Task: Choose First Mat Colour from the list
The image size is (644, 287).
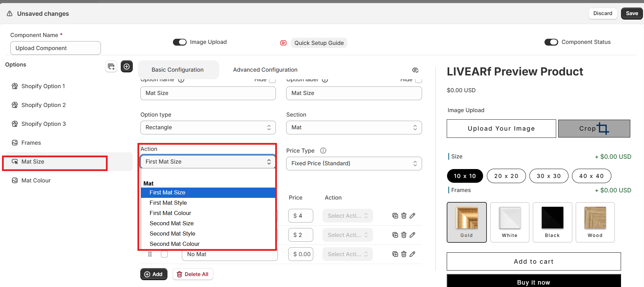Action: click(x=208, y=213)
